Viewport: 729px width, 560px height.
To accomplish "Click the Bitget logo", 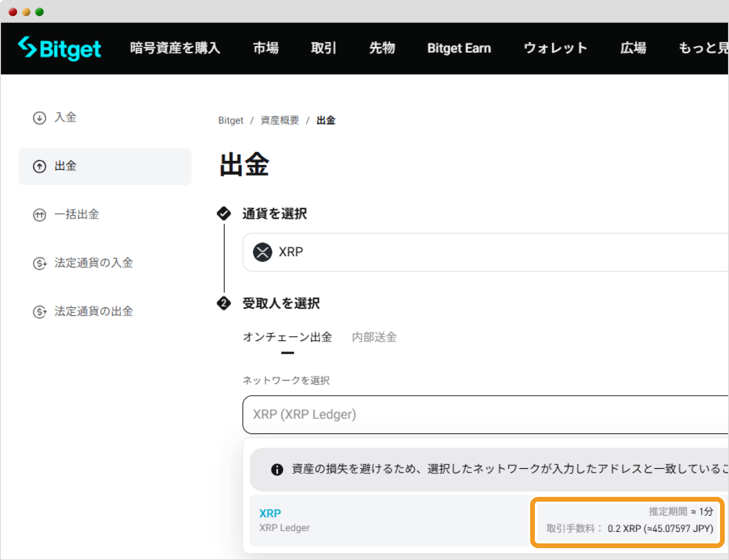I will coord(59,48).
